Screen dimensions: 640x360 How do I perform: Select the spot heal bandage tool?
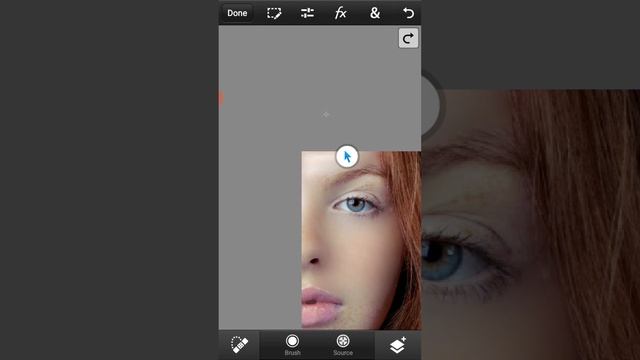239,345
